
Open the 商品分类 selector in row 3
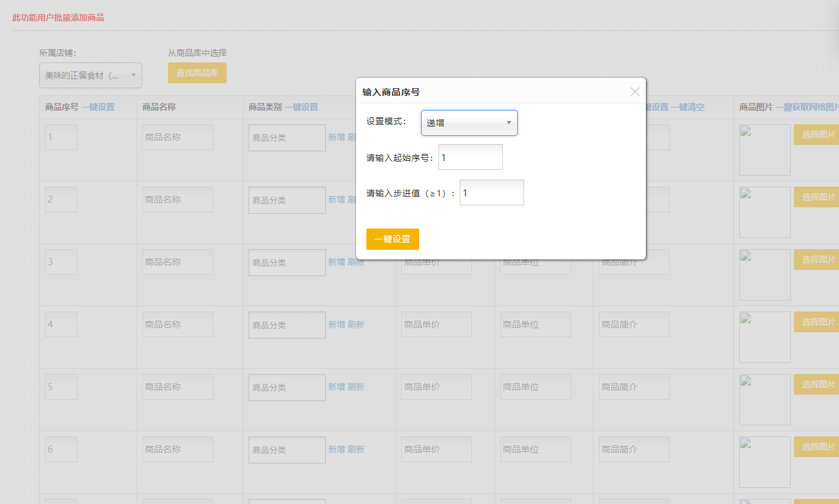(x=287, y=263)
